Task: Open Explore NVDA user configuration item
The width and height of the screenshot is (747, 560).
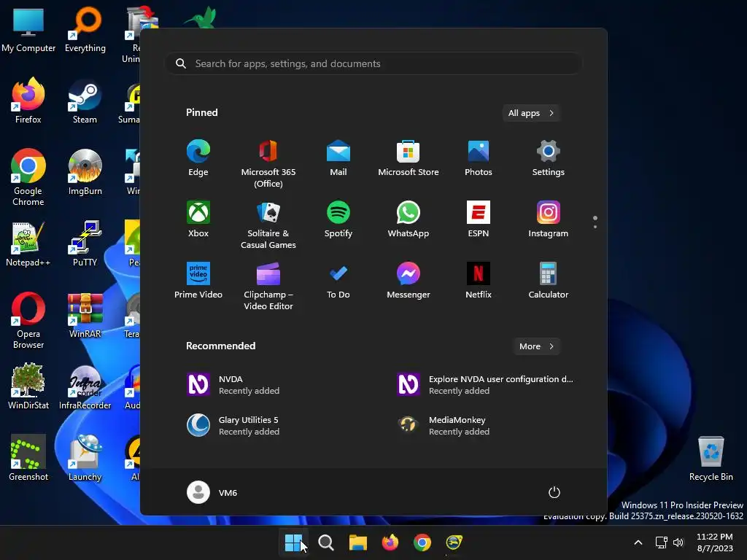Action: click(486, 385)
